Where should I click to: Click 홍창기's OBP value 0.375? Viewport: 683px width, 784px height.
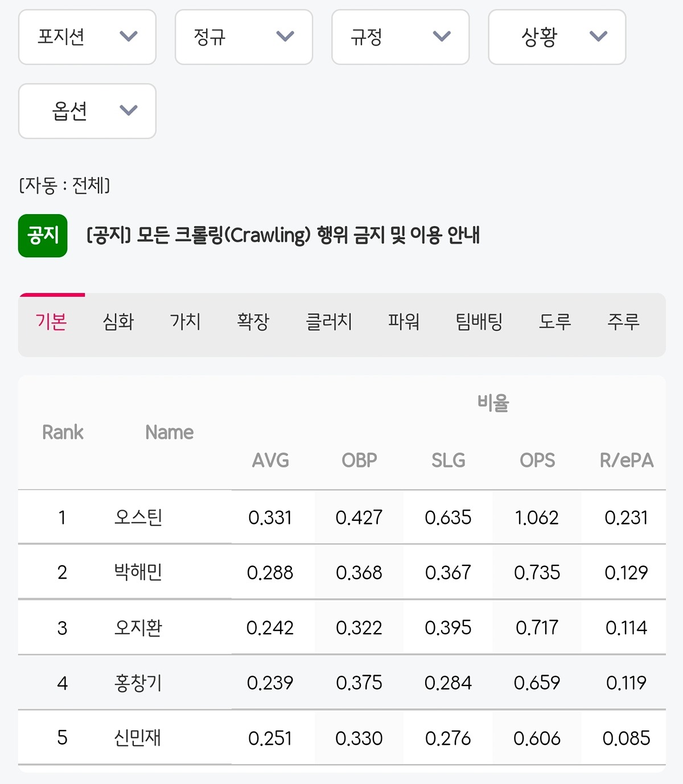click(x=359, y=683)
